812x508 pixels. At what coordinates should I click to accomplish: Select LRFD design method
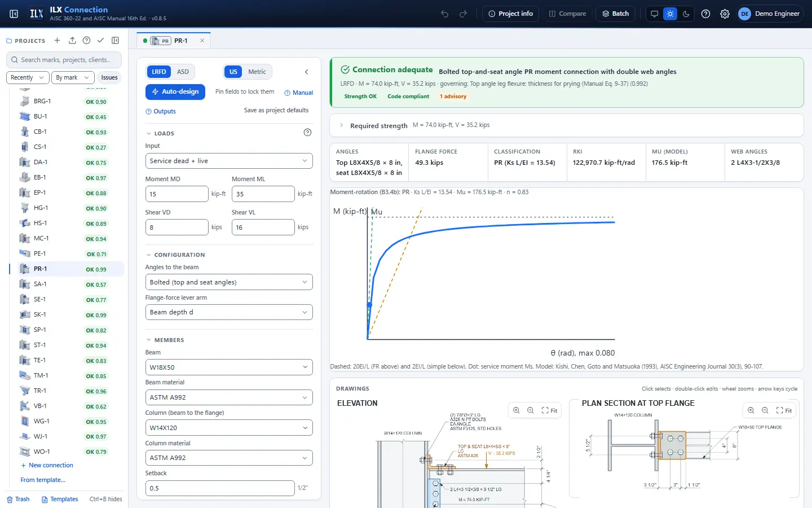[x=159, y=72]
